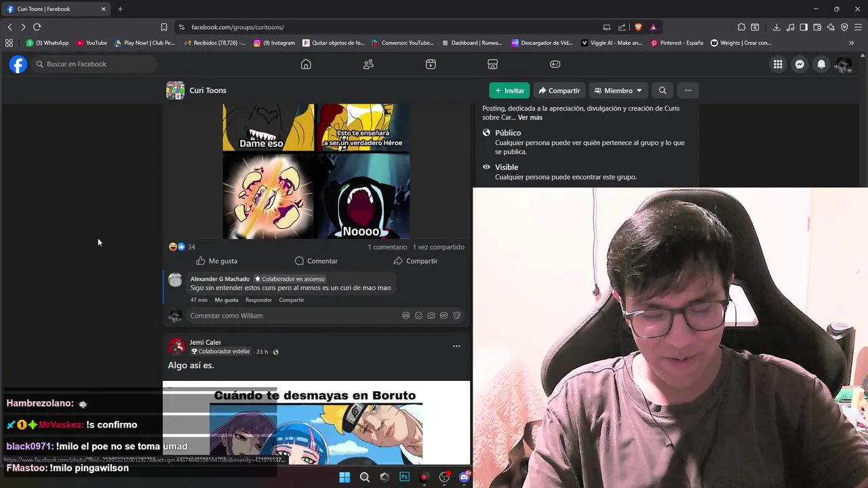Open the notifications bell
868x488 pixels.
pos(821,64)
